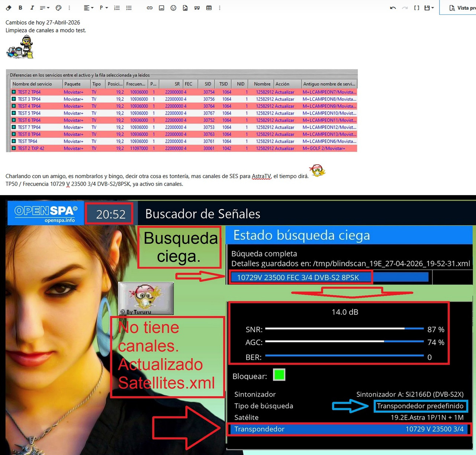Click the insert image icon

[x=161, y=8]
